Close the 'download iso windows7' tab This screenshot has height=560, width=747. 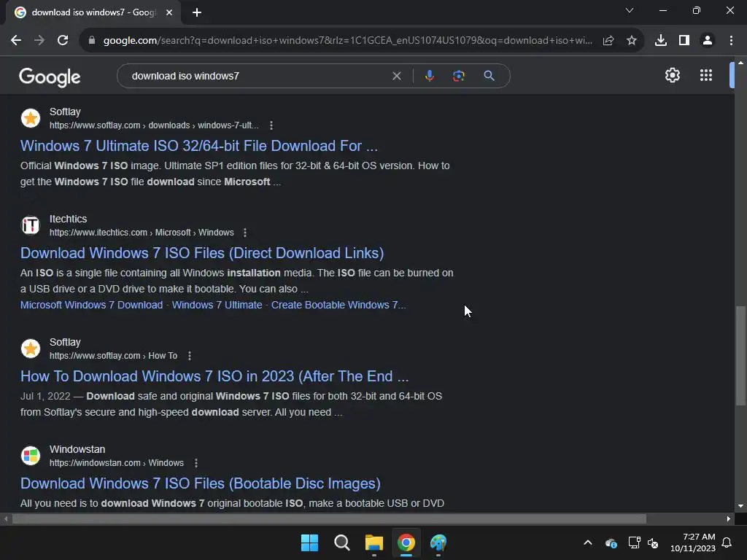(x=169, y=12)
